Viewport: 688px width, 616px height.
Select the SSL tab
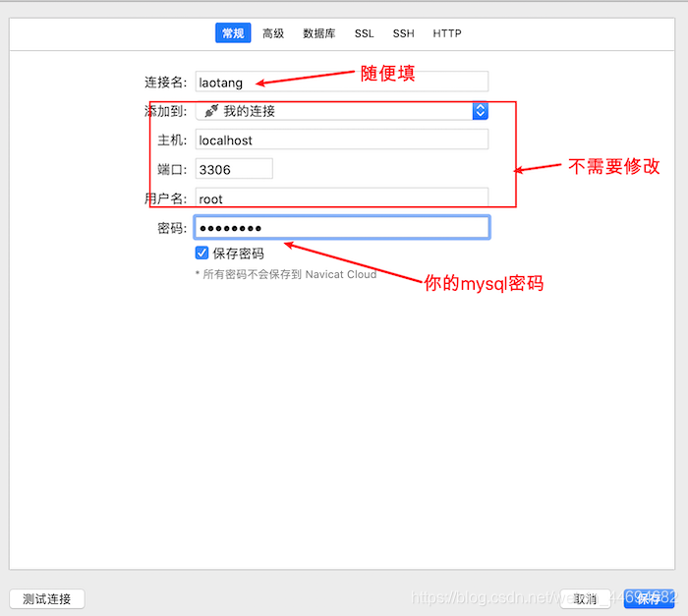point(365,33)
